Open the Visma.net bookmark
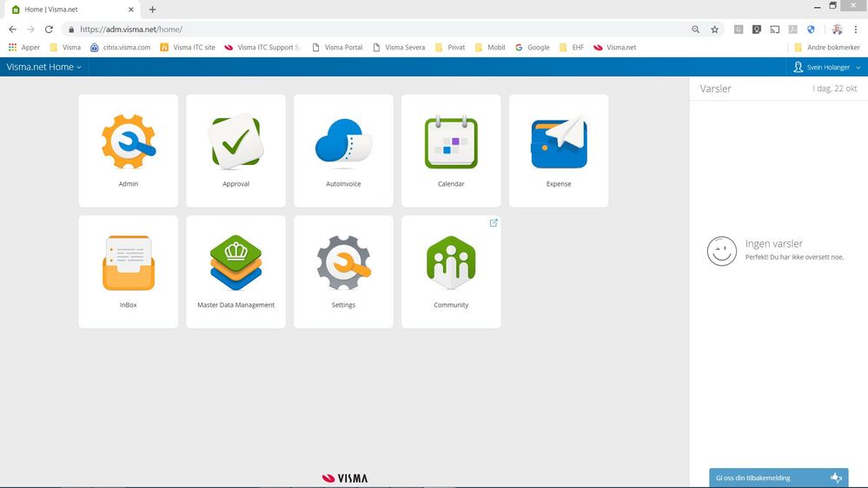The width and height of the screenshot is (868, 488). point(614,48)
